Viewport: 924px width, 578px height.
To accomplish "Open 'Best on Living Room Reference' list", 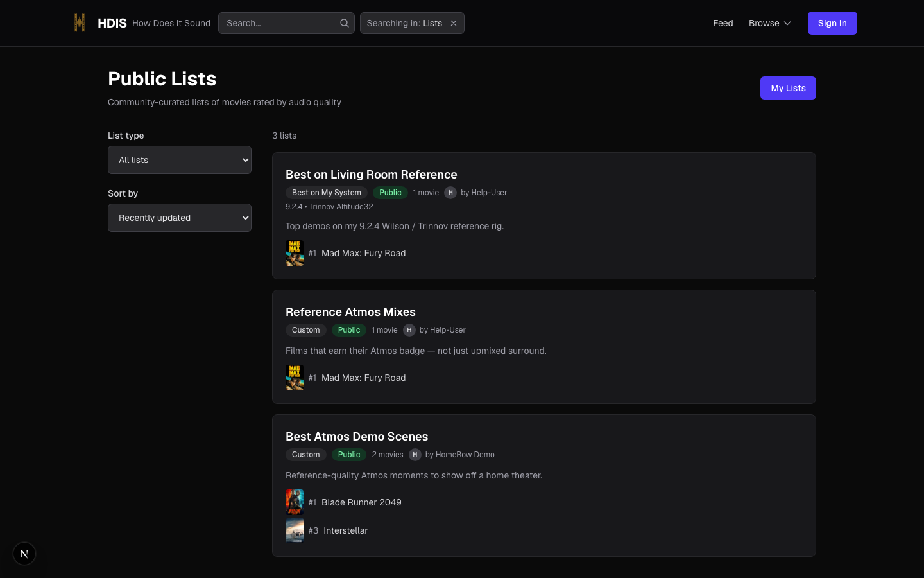I will [372, 175].
